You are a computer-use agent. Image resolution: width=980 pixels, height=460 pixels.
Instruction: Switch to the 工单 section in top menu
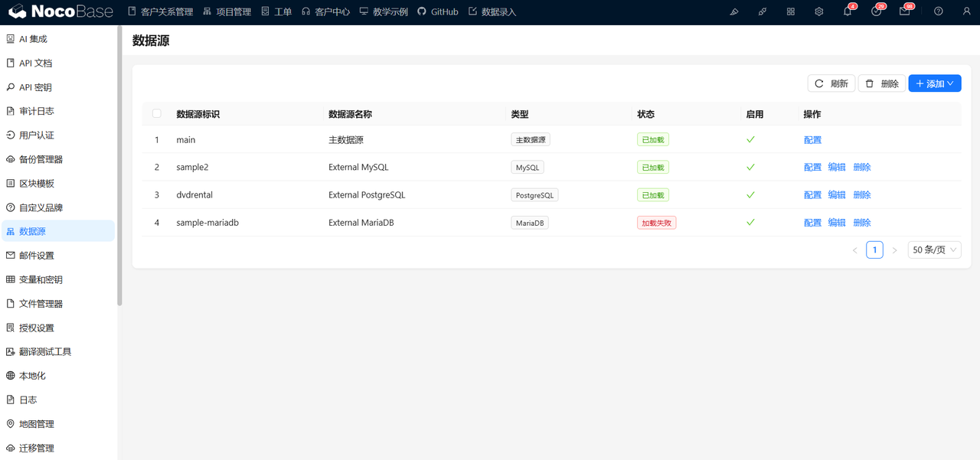point(276,11)
